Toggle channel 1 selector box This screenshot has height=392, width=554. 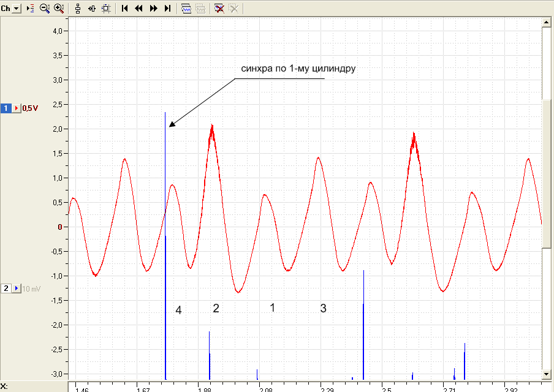tap(6, 108)
